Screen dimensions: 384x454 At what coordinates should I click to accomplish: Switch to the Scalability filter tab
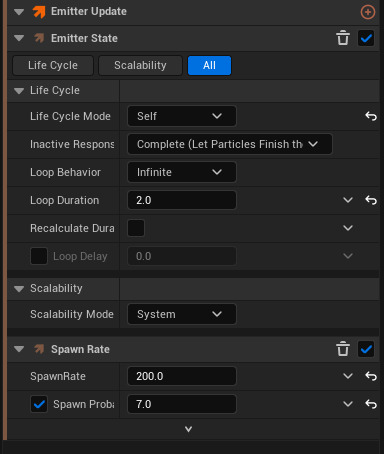pos(140,65)
